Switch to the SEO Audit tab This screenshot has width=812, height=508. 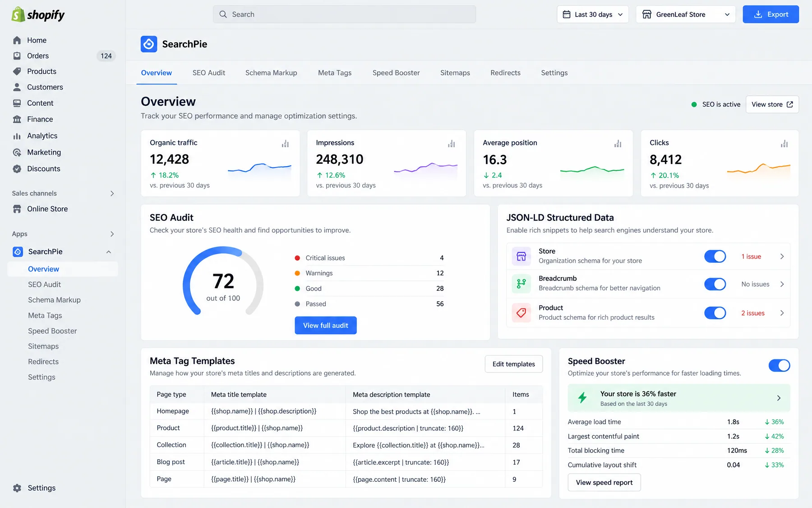coord(209,73)
